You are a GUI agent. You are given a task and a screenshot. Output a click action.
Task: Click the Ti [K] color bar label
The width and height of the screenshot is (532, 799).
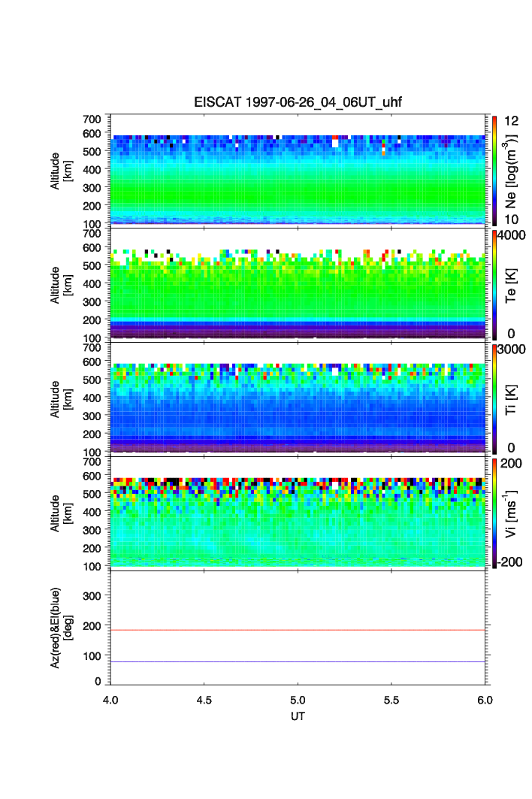(x=511, y=400)
